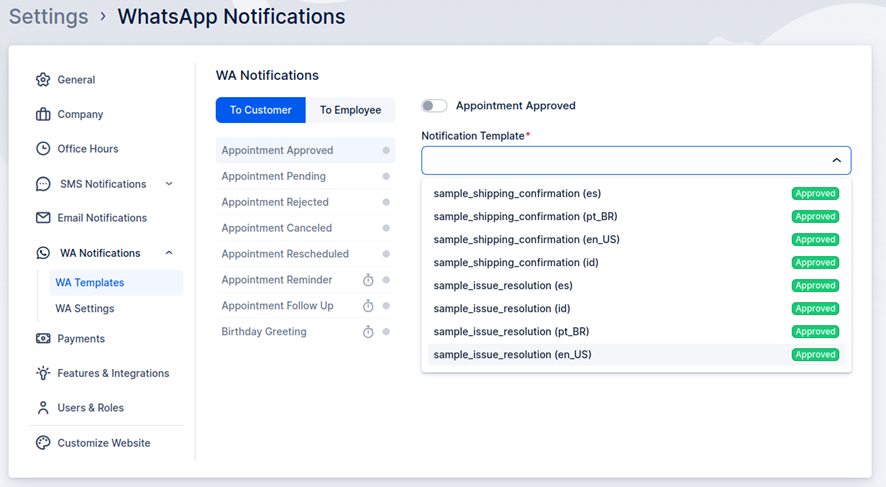Switch to the To Employee tab

click(x=350, y=110)
